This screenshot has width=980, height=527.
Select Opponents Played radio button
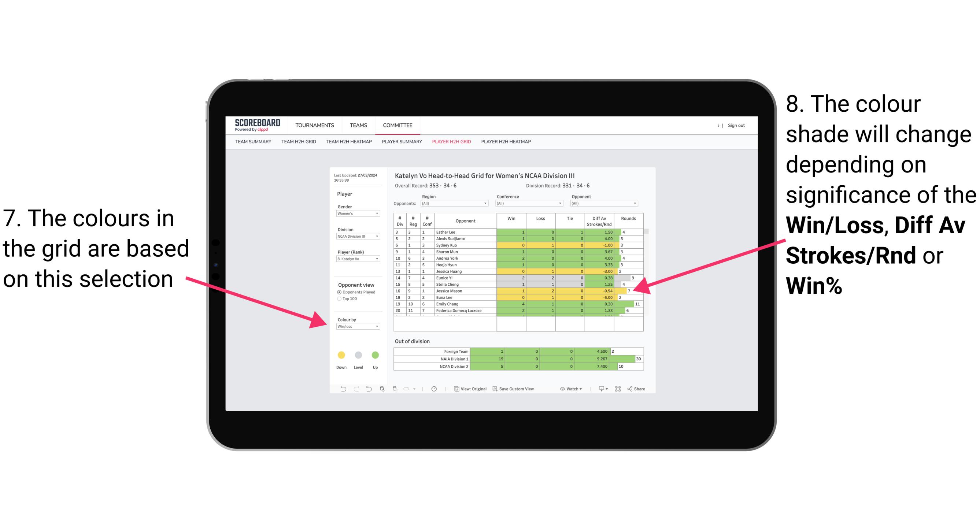click(338, 292)
